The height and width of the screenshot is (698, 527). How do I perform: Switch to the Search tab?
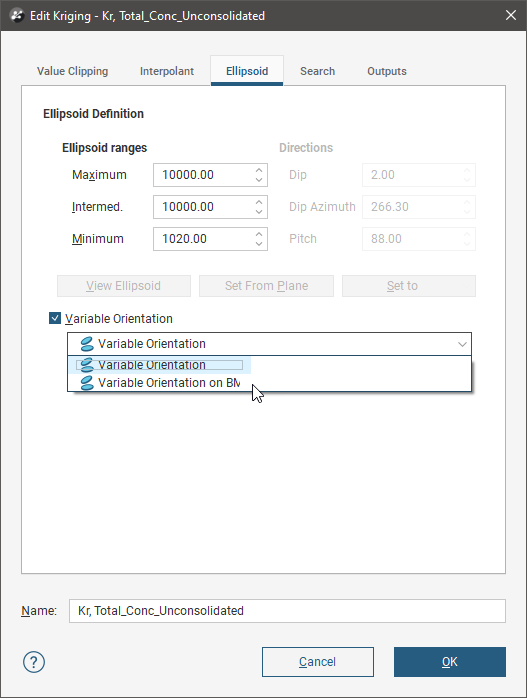pos(317,71)
